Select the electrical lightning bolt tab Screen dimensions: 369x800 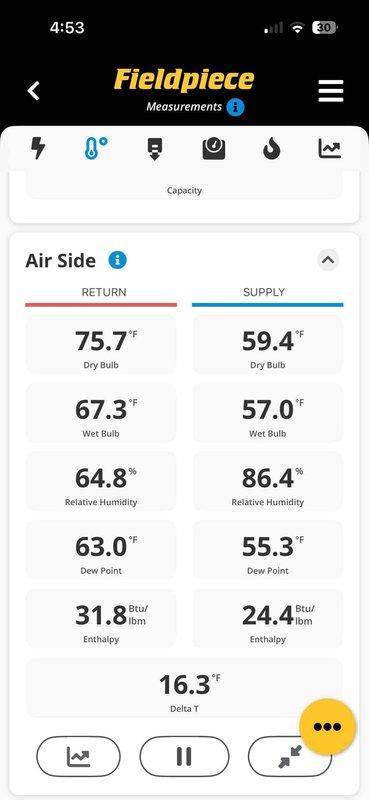[38, 148]
